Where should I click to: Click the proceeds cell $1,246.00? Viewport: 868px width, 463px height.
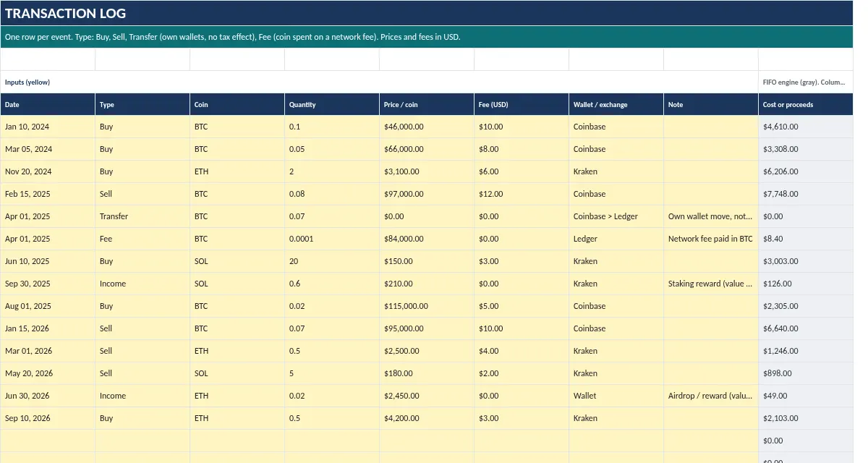(806, 351)
